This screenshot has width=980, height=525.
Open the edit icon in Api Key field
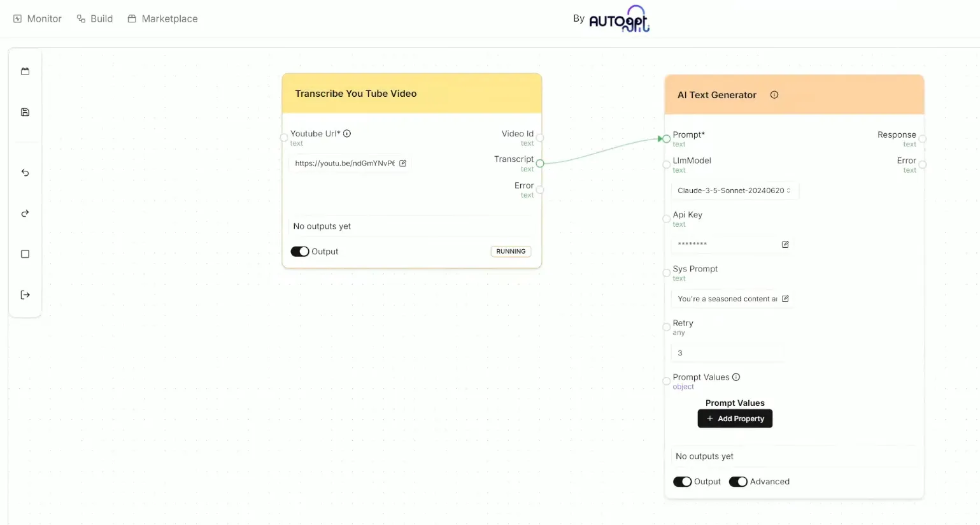point(785,245)
